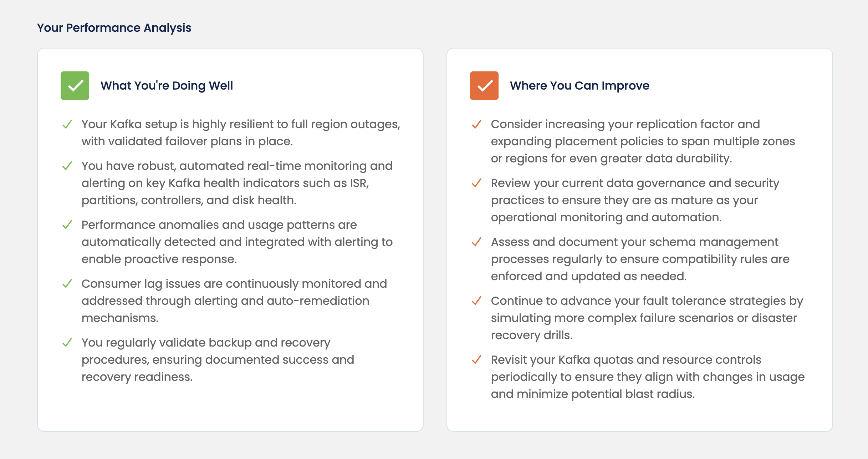
Task: Click orange check beside replication factor item
Action: tap(476, 125)
